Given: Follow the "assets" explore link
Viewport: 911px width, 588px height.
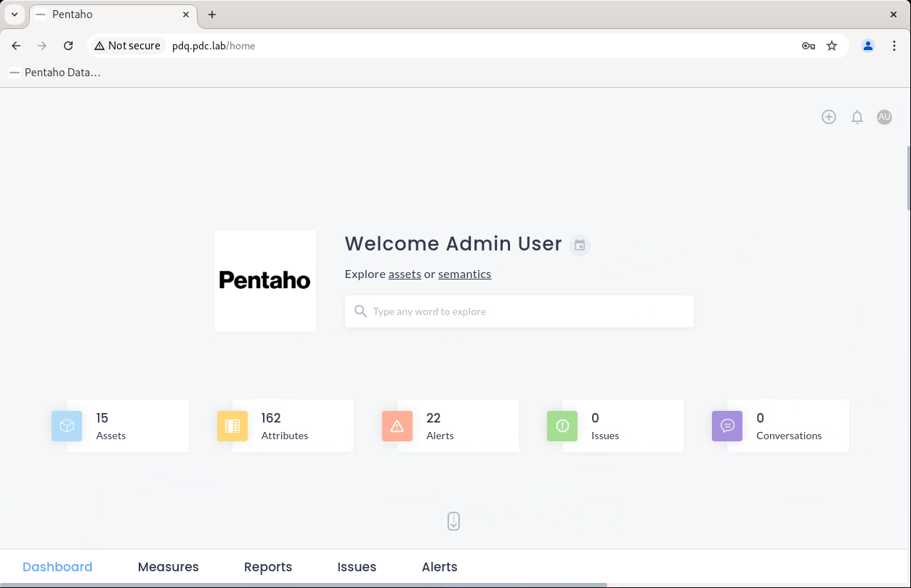Looking at the screenshot, I should pos(405,274).
